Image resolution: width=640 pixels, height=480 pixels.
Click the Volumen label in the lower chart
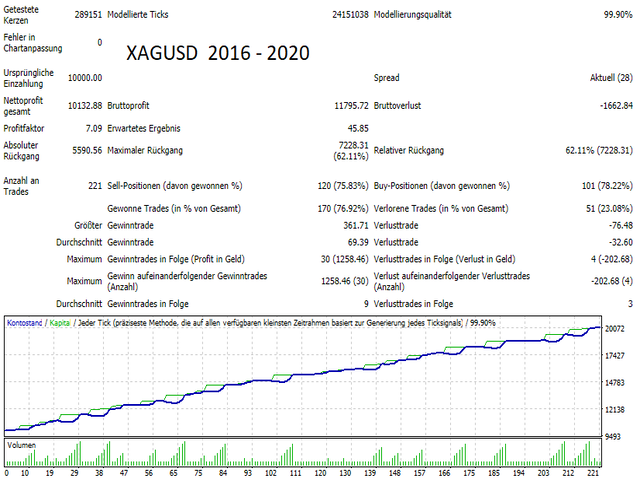coord(21,445)
